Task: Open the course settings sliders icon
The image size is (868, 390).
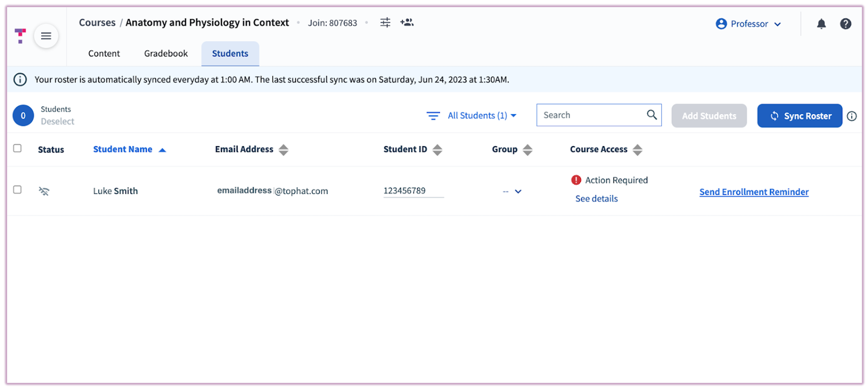Action: (385, 22)
